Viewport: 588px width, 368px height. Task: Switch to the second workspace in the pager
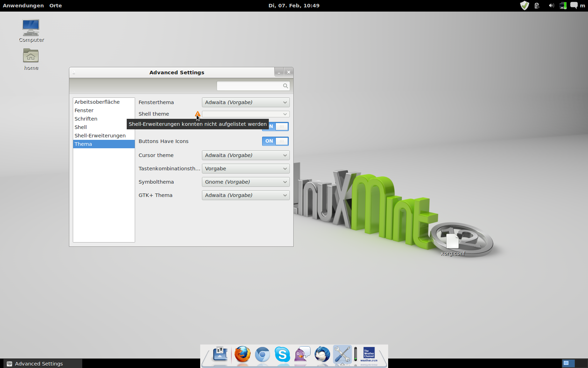pos(581,363)
